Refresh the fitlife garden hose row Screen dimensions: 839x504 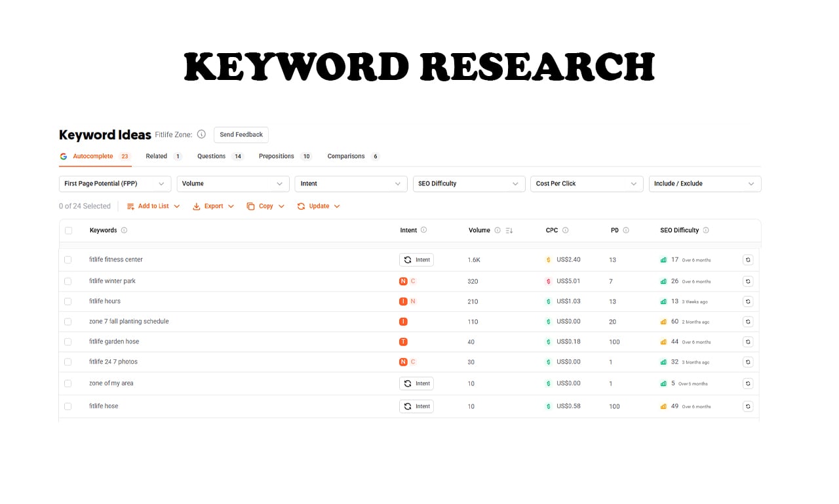(748, 342)
